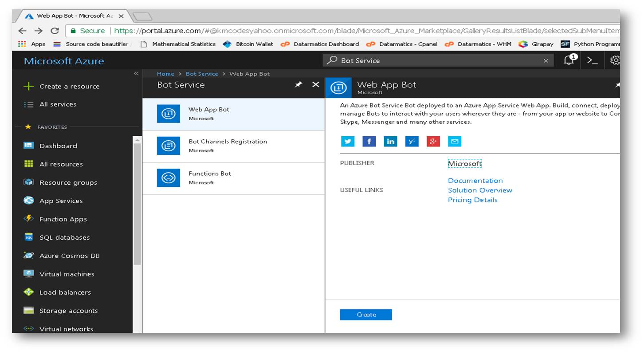Open the notifications bell icon
The height and width of the screenshot is (352, 644).
tap(569, 60)
